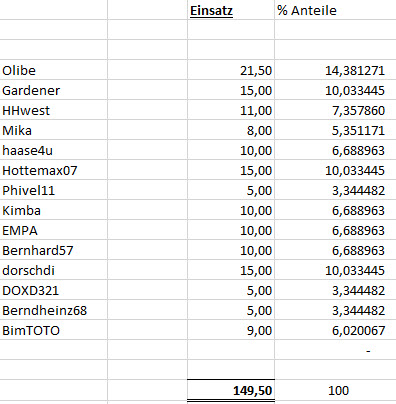Click the EMPA name cell
Image resolution: width=396 pixels, height=404 pixels.
point(54,230)
